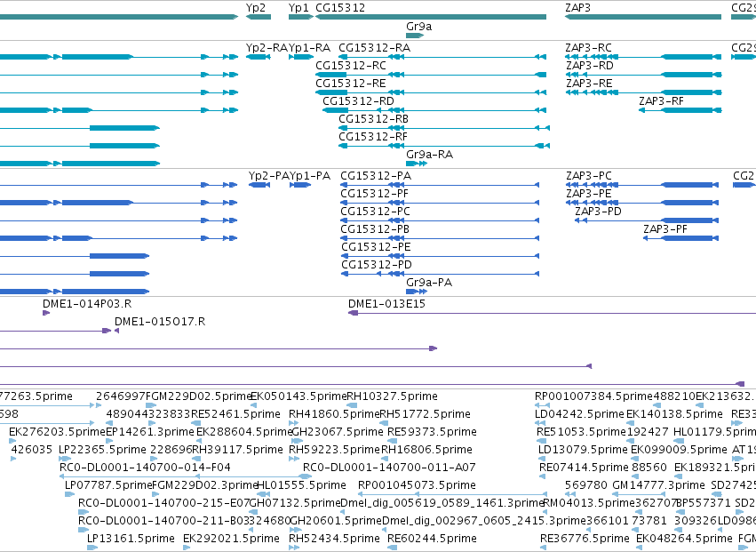The width and height of the screenshot is (756, 552).
Task: Click the ZAP3-RE transcript label
Action: [x=589, y=83]
